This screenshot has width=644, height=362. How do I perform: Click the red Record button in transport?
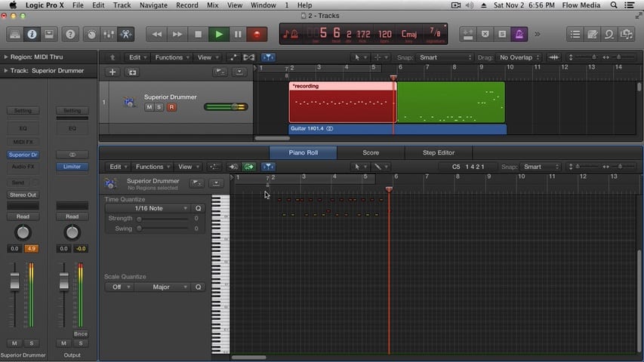(x=258, y=34)
